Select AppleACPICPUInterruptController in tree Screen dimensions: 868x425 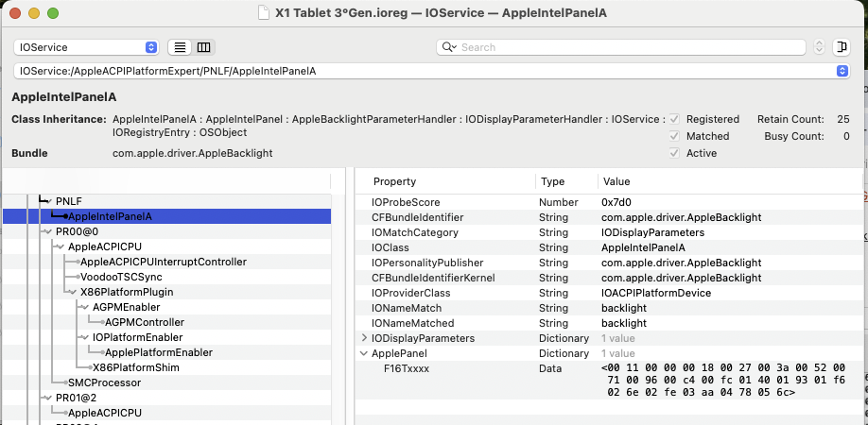[164, 262]
